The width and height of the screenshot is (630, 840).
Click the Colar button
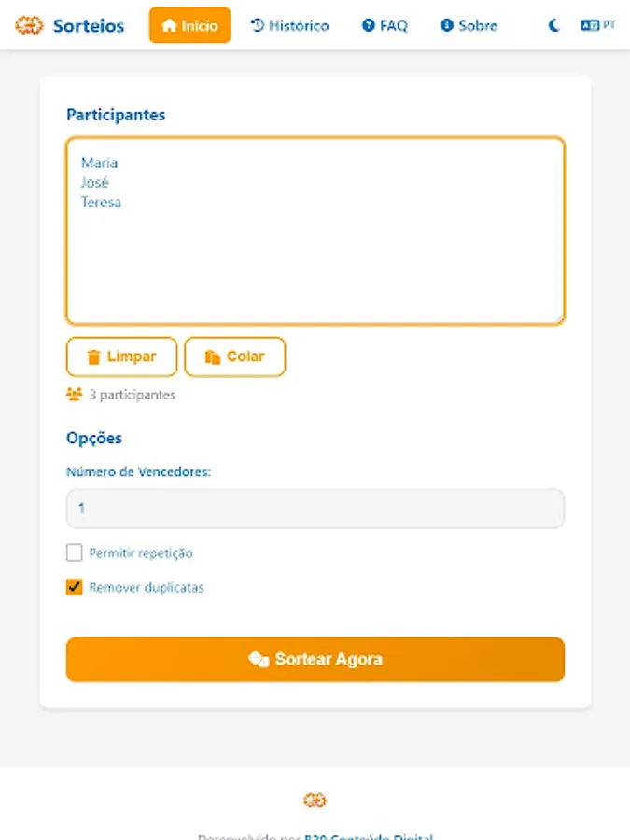tap(235, 357)
